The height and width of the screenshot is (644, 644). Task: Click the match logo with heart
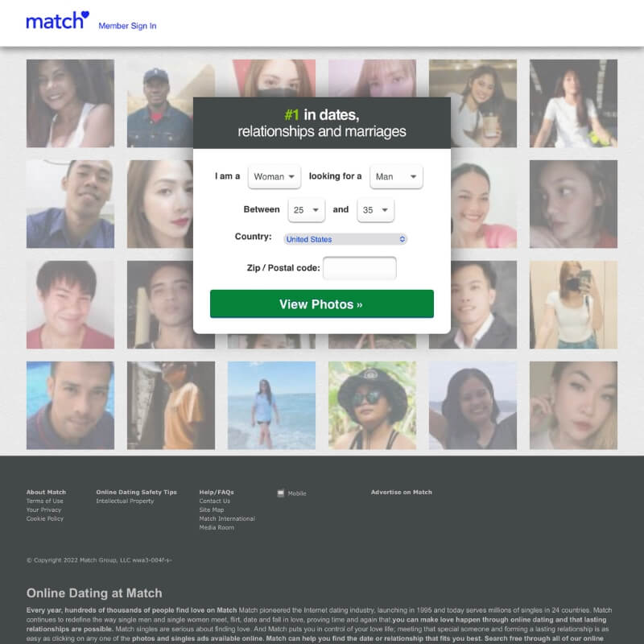tap(57, 21)
